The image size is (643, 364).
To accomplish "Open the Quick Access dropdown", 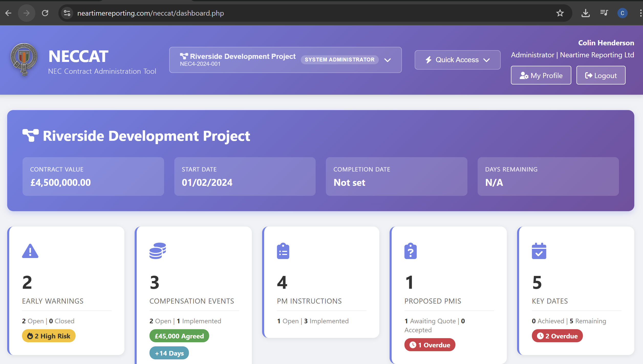I will click(457, 60).
